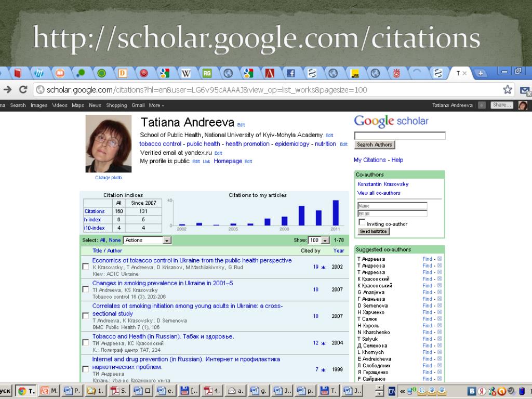Open a new browser tab with plus button
Image resolution: width=532 pixels, height=399 pixels.
point(481,73)
